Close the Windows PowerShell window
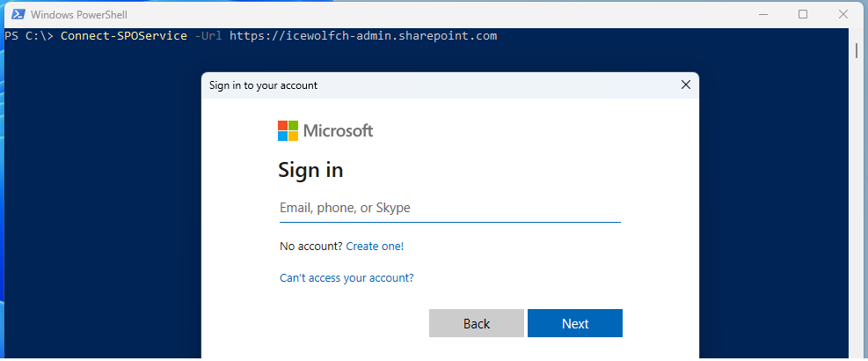868x361 pixels. pos(843,14)
